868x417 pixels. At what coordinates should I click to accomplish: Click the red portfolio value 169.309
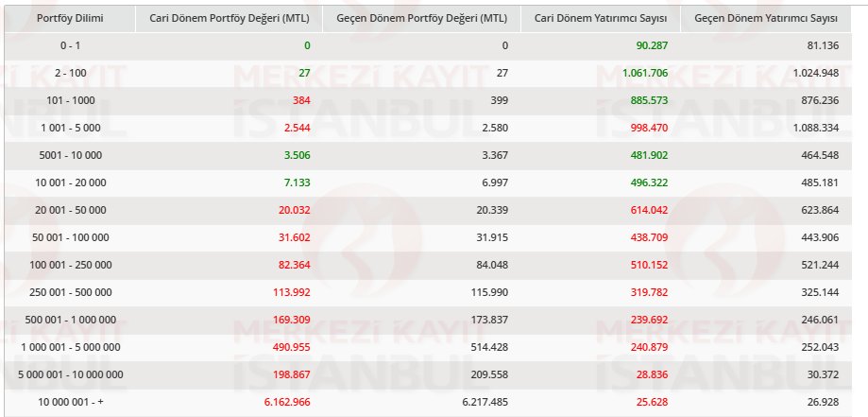tap(292, 320)
